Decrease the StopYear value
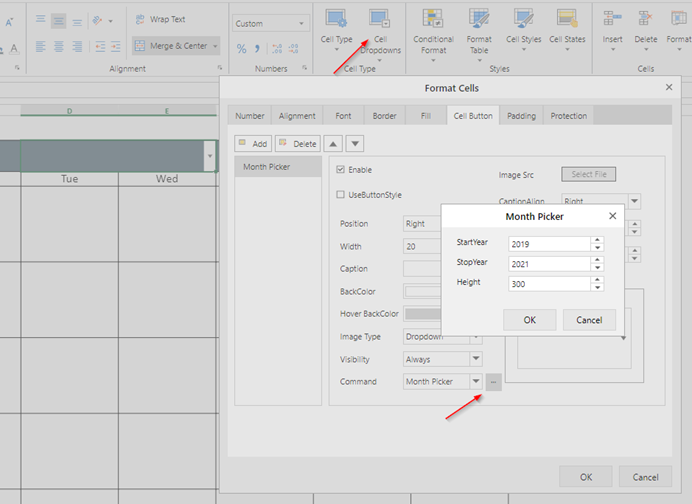The image size is (692, 504). 598,268
